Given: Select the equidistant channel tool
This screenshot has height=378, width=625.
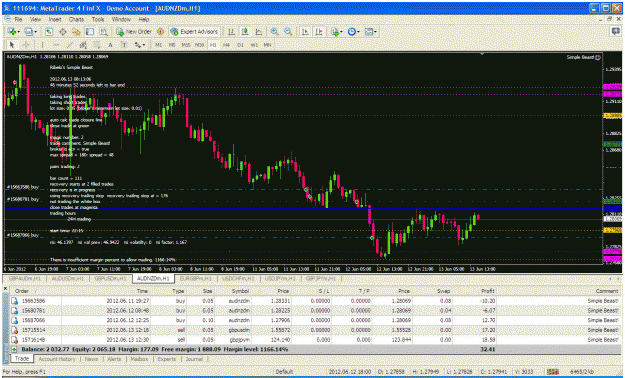Looking at the screenshot, I should coord(83,45).
